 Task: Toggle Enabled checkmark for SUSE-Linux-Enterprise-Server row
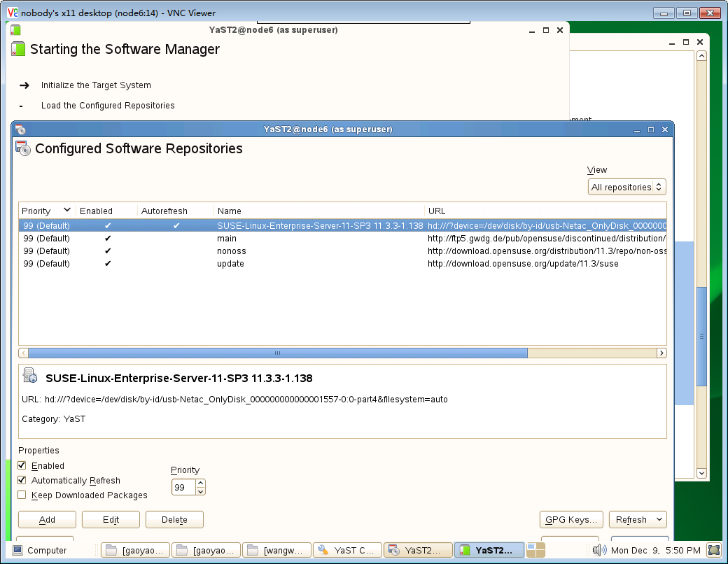[x=108, y=225]
